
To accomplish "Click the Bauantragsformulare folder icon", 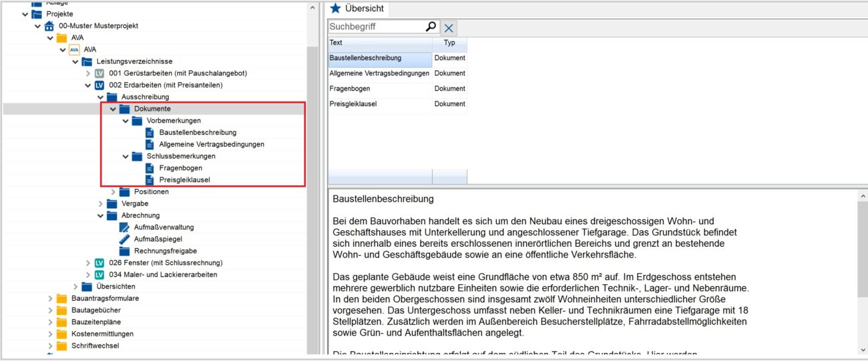I will click(62, 298).
